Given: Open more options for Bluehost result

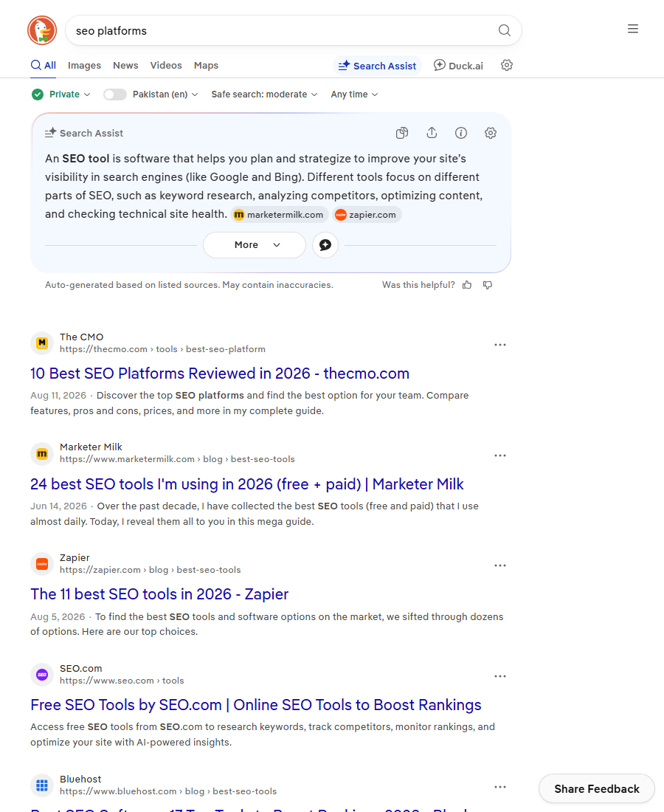Looking at the screenshot, I should (500, 787).
